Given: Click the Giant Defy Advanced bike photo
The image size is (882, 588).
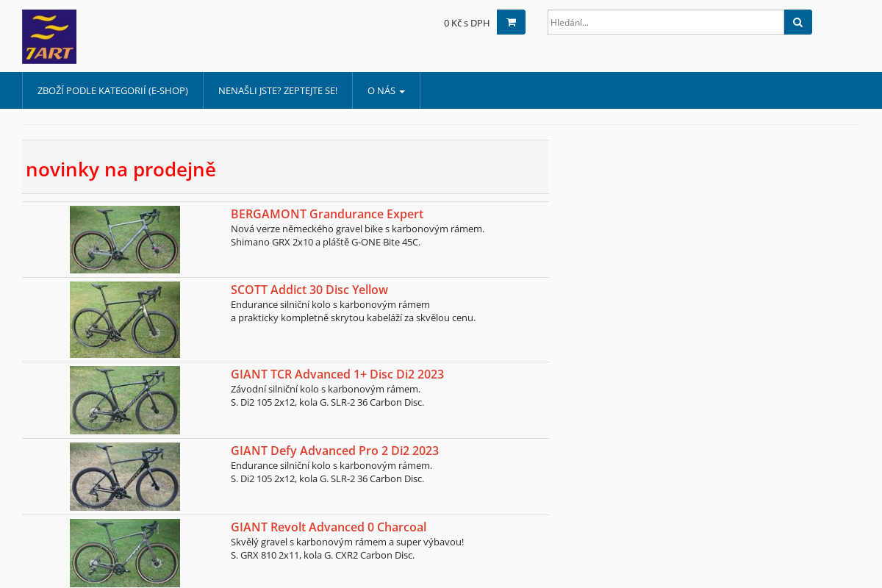Looking at the screenshot, I should tap(125, 476).
